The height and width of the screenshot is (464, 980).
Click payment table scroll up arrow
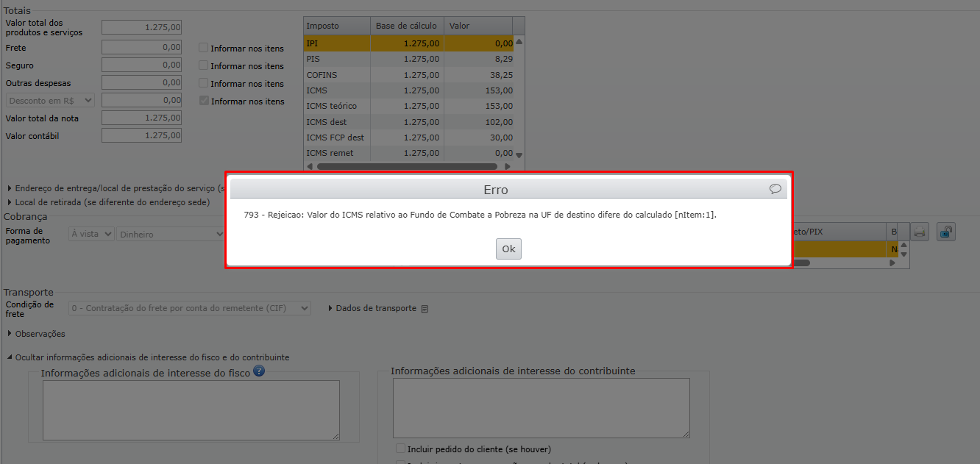(904, 246)
